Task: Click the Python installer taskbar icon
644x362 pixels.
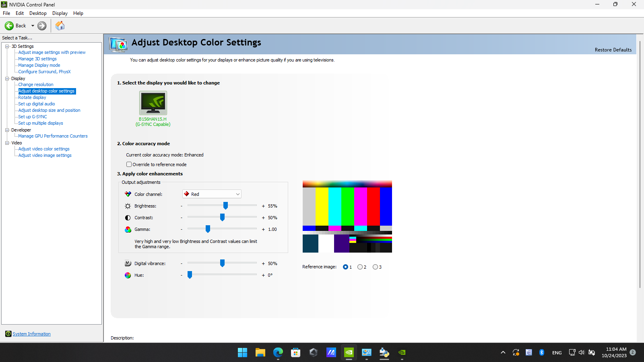Action: click(384, 353)
